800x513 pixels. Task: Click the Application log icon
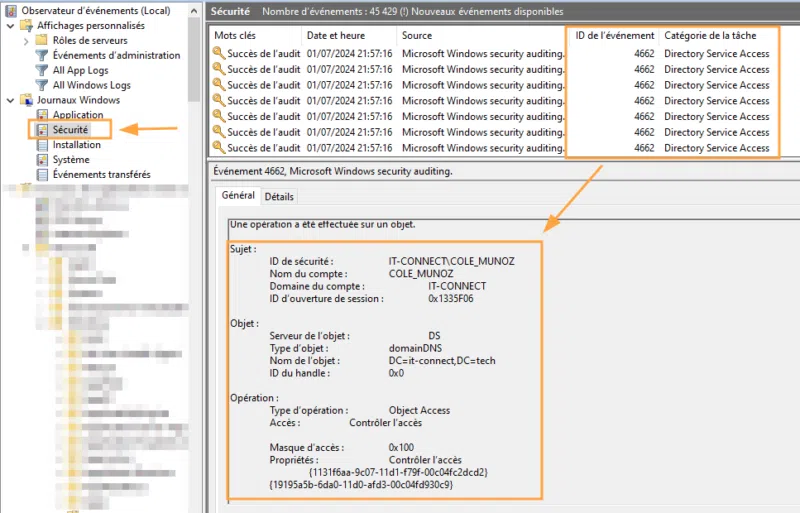point(42,115)
